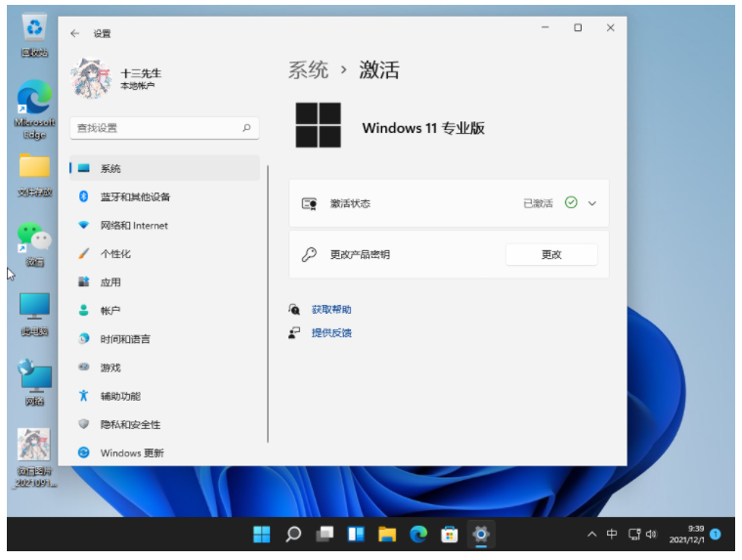Click the 更改 product key button
This screenshot has width=742, height=560.
(x=551, y=254)
